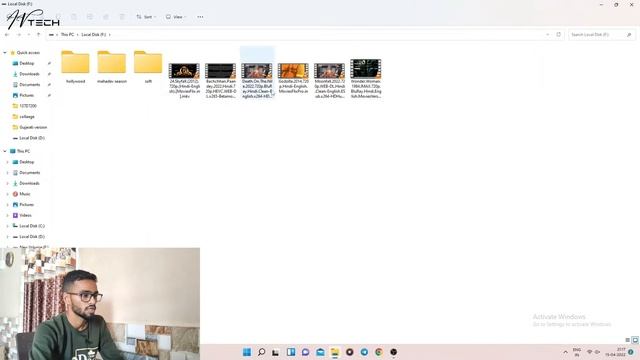Image resolution: width=640 pixels, height=360 pixels.
Task: Open recent locations chevron beside Forward arrow
Action: click(29, 35)
